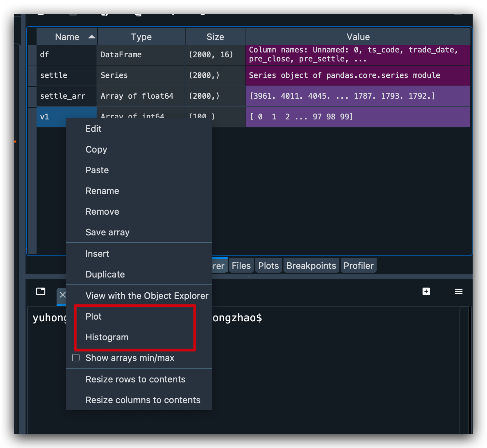Click Resize rows to contents

coord(139,379)
